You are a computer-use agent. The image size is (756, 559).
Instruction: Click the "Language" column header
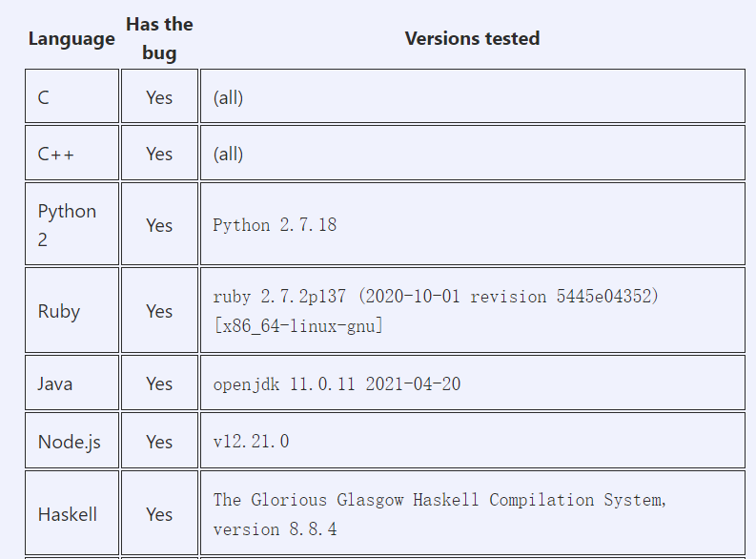point(72,39)
